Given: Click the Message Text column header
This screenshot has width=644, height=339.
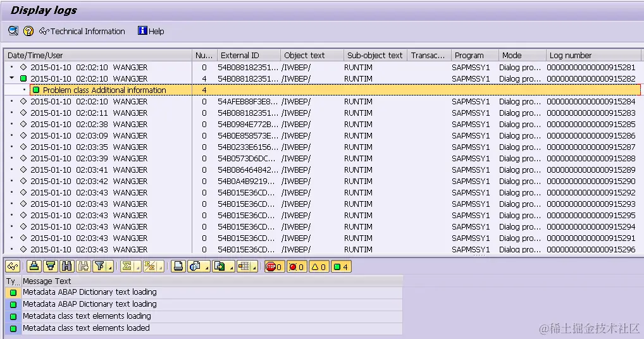Looking at the screenshot, I should (212, 281).
